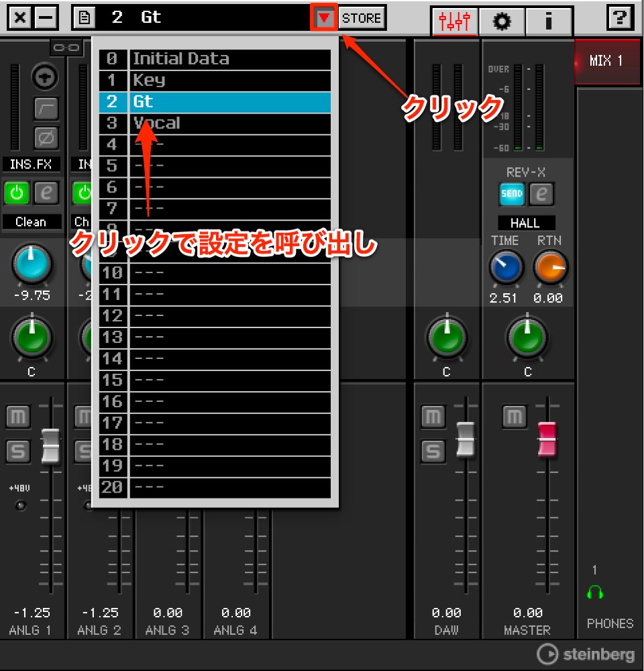
Task: Click the pink MASTER fader handle
Action: 547,440
